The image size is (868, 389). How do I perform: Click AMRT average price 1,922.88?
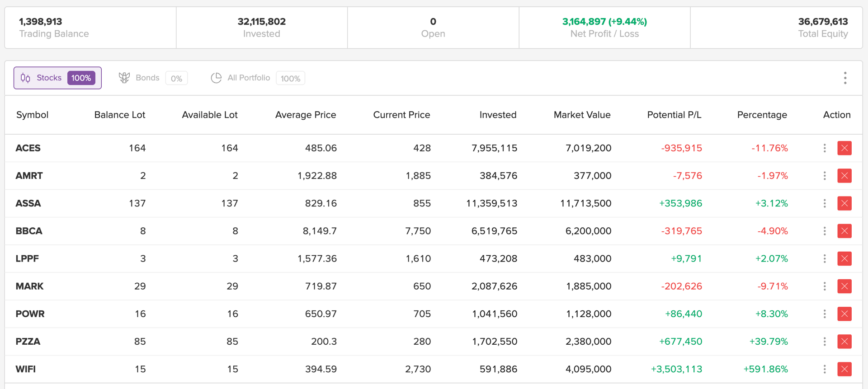(x=317, y=176)
